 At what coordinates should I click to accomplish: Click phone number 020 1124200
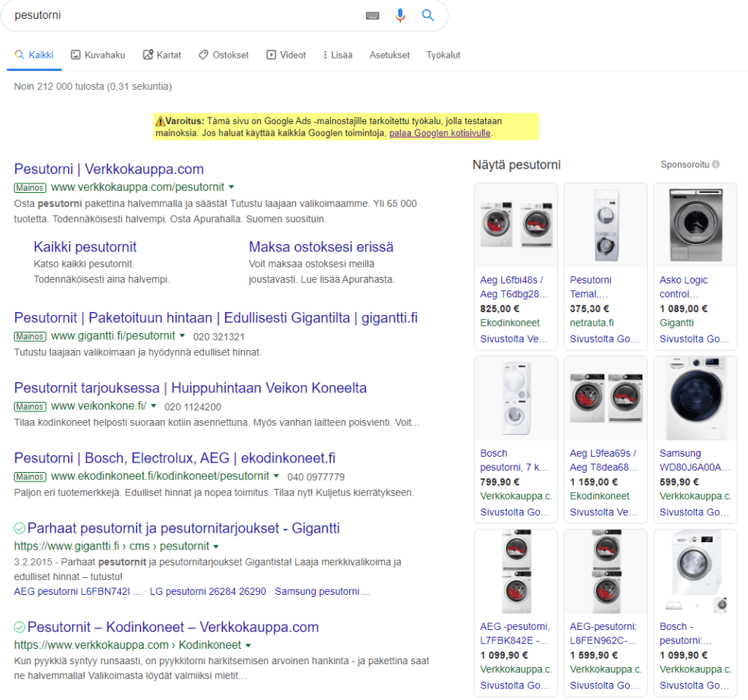click(193, 407)
